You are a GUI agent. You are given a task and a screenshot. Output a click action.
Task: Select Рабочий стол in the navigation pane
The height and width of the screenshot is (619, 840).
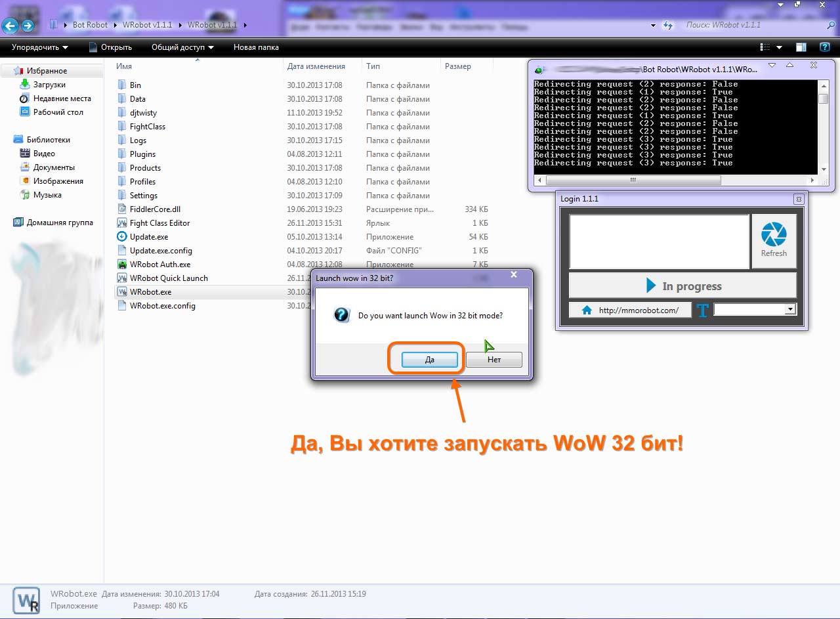tap(58, 112)
